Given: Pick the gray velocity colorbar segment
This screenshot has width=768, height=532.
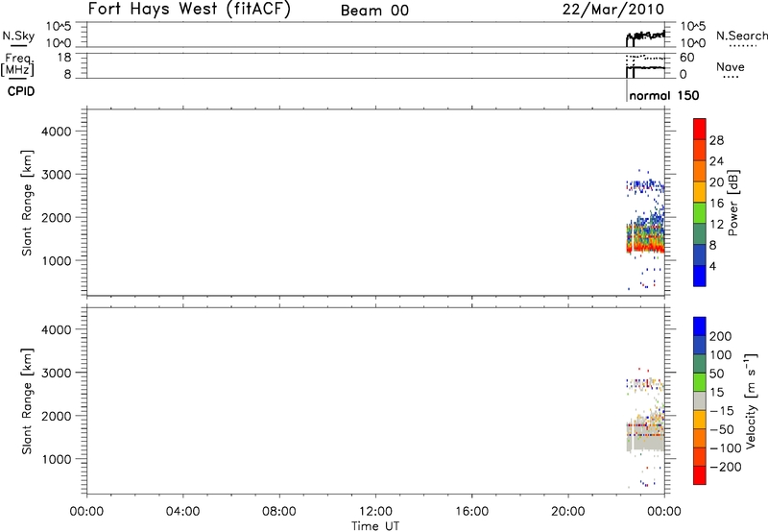Looking at the screenshot, I should [700, 400].
